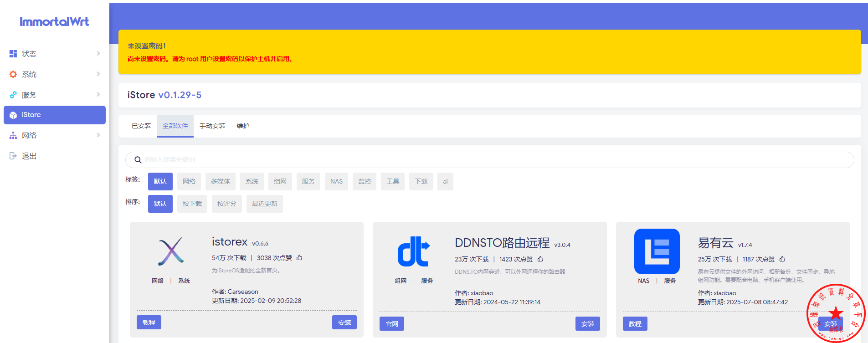The image size is (868, 343).
Task: Select the 网络 tag filter
Action: (x=189, y=181)
